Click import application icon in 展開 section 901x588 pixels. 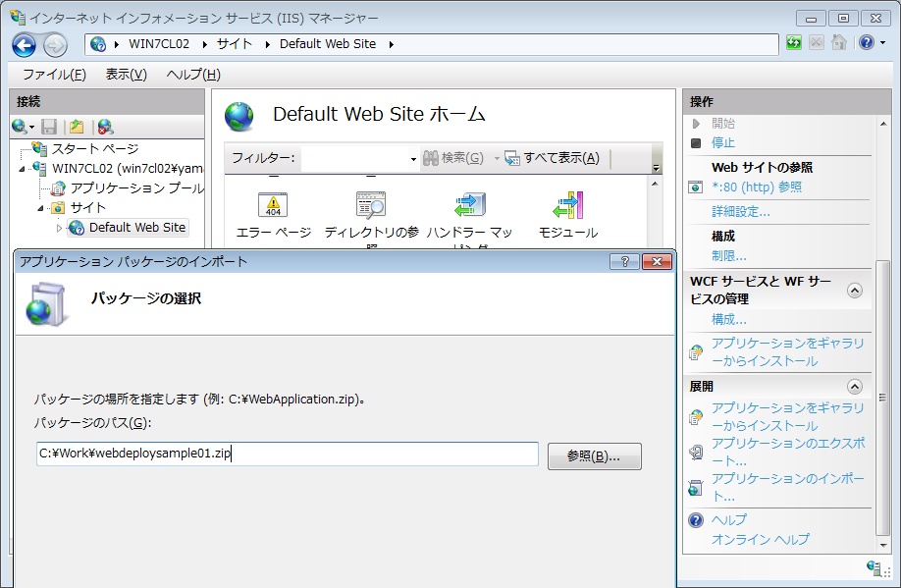click(695, 488)
